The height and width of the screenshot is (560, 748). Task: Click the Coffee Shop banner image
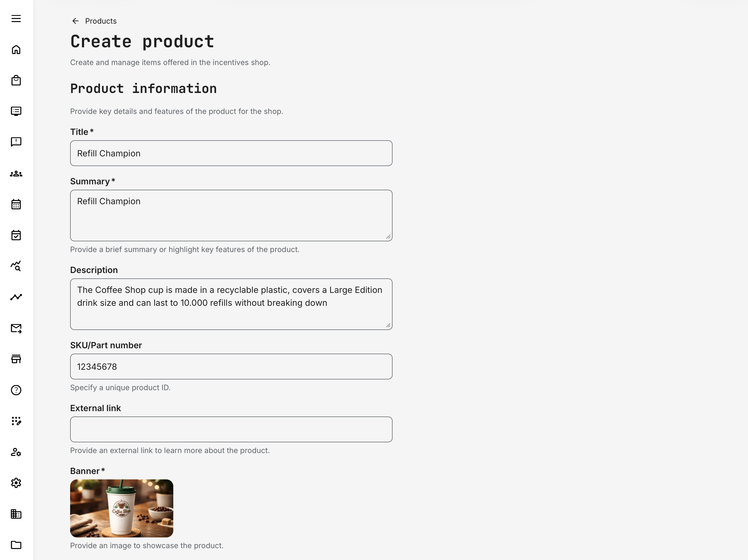coord(121,508)
